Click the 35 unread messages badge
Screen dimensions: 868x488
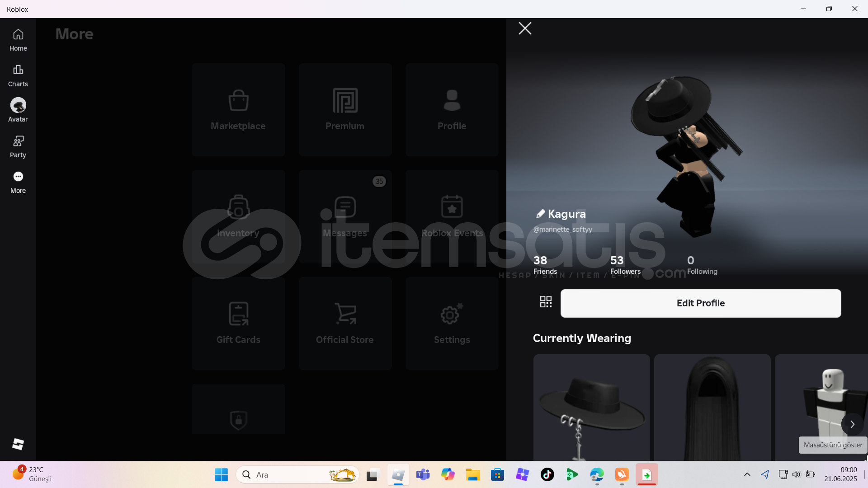[x=379, y=182]
